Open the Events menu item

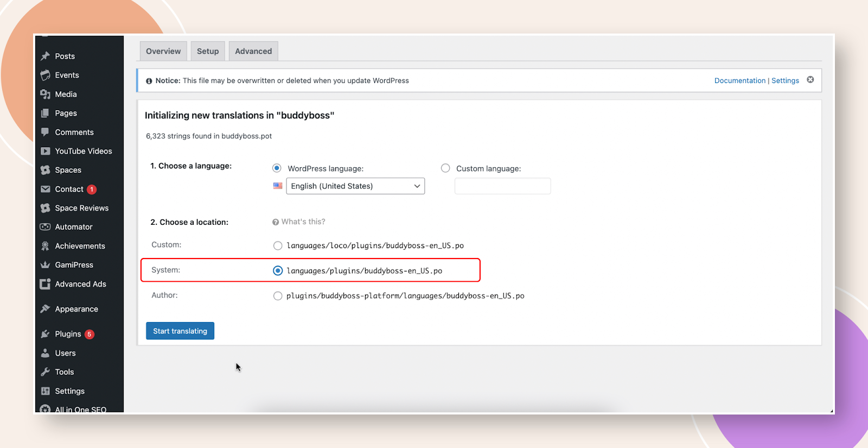tap(67, 75)
